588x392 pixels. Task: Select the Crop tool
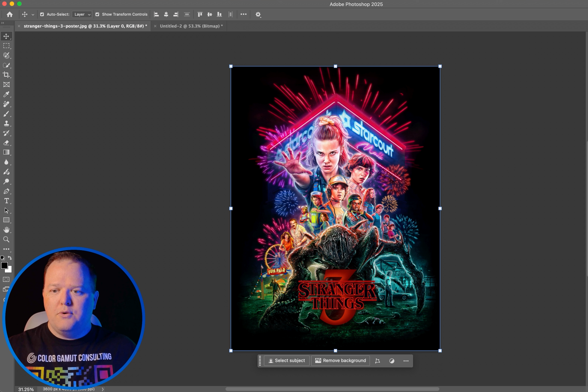click(x=6, y=75)
